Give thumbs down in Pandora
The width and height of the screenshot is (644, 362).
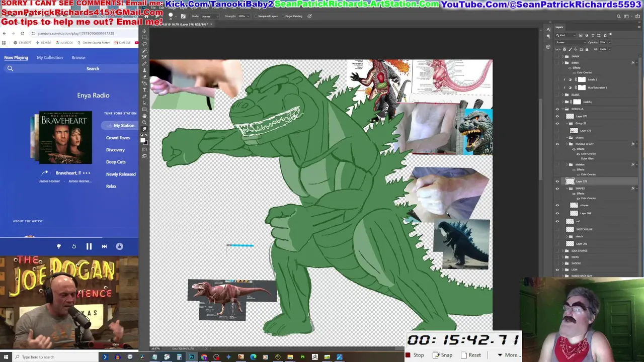[x=58, y=246]
